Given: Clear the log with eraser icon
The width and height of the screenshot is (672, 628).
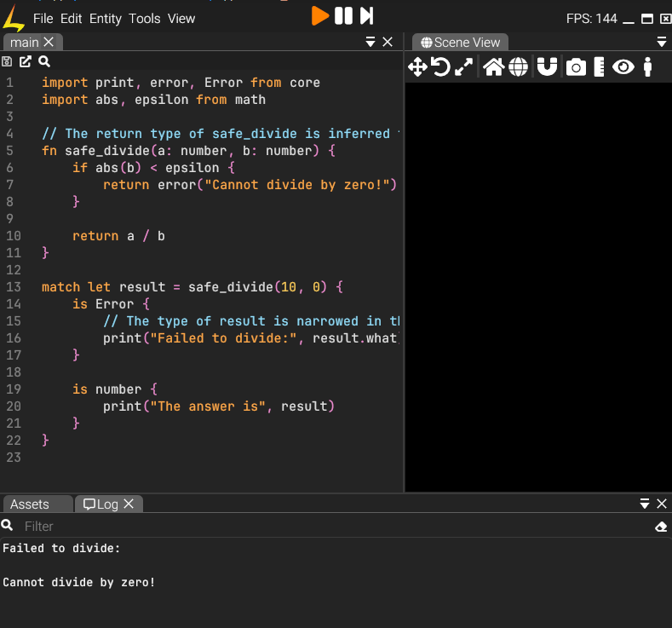Looking at the screenshot, I should point(661,527).
